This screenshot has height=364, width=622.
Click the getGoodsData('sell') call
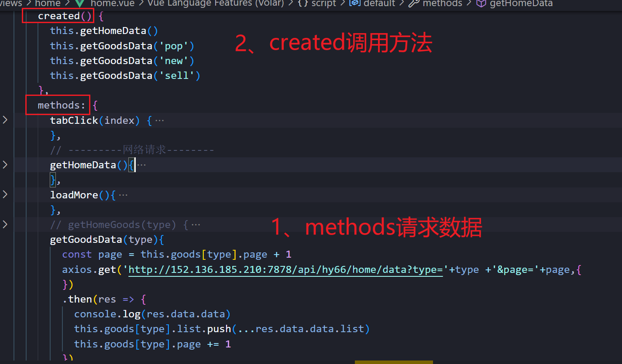(125, 75)
